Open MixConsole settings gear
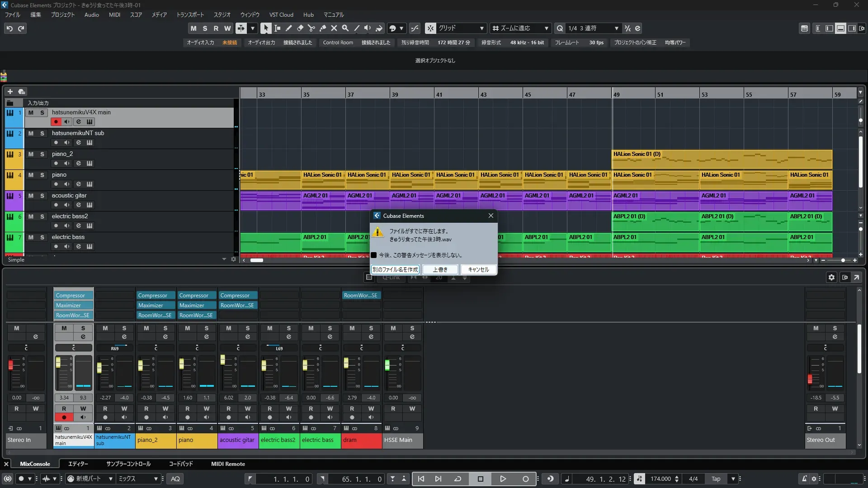 pyautogui.click(x=831, y=277)
